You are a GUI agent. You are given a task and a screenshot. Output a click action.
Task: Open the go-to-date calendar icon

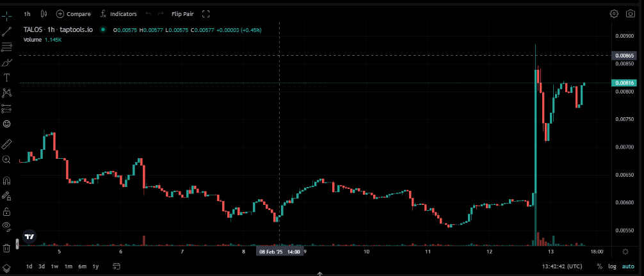[x=117, y=266]
